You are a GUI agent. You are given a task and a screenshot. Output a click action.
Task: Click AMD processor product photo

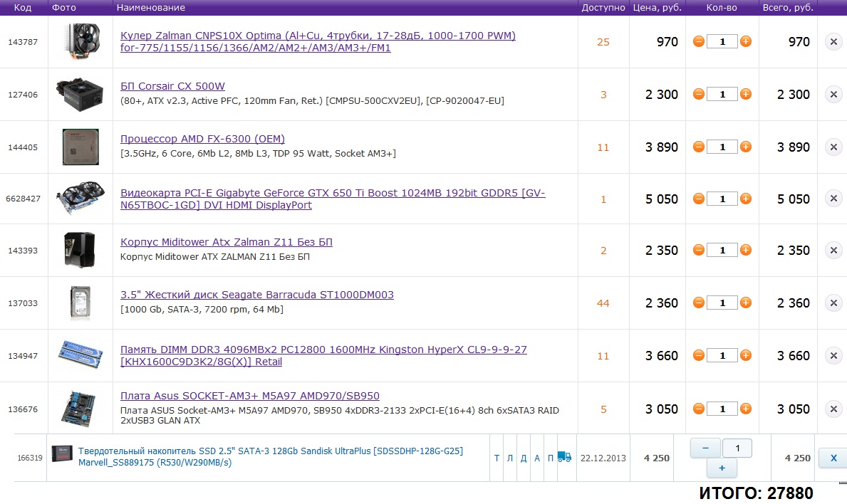point(80,147)
